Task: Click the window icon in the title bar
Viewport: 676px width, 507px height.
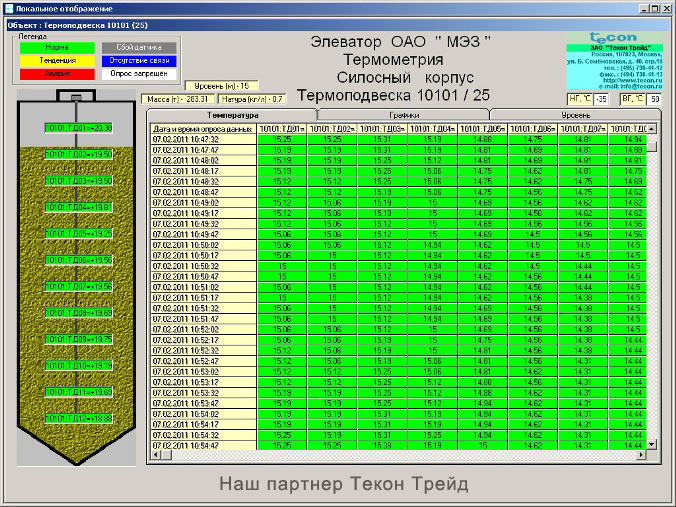Action: pyautogui.click(x=9, y=8)
